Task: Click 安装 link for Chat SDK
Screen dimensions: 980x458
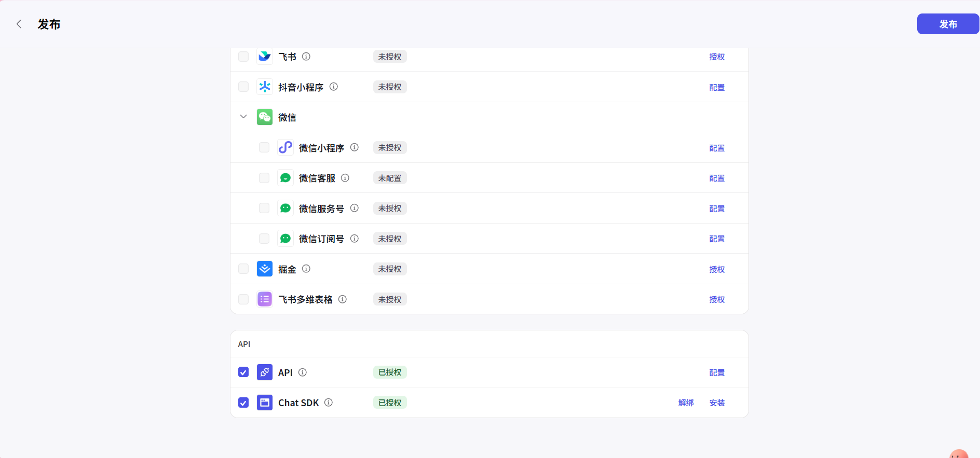Action: [717, 403]
